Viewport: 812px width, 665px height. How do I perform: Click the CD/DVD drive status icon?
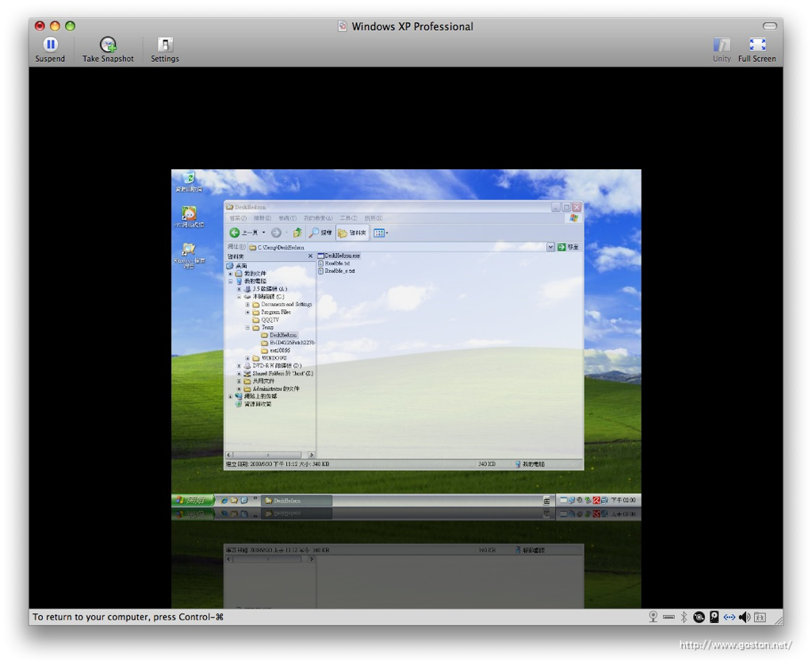[699, 617]
